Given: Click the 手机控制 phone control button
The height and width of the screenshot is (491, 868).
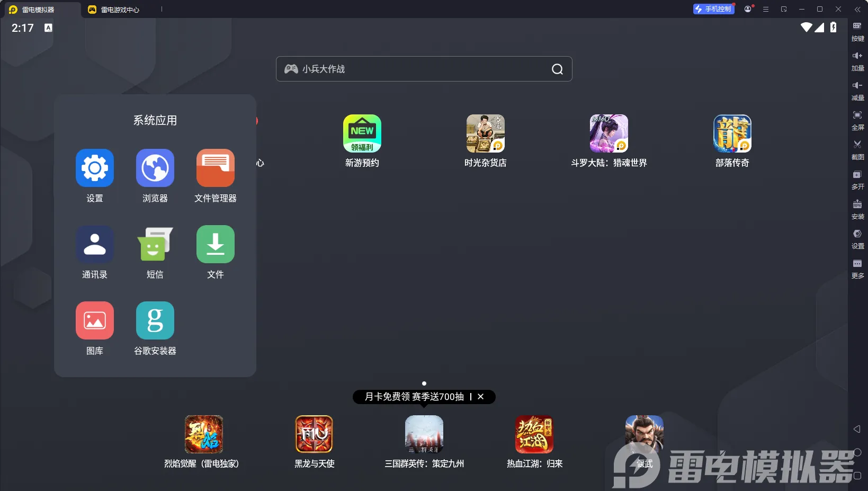Looking at the screenshot, I should coord(714,9).
